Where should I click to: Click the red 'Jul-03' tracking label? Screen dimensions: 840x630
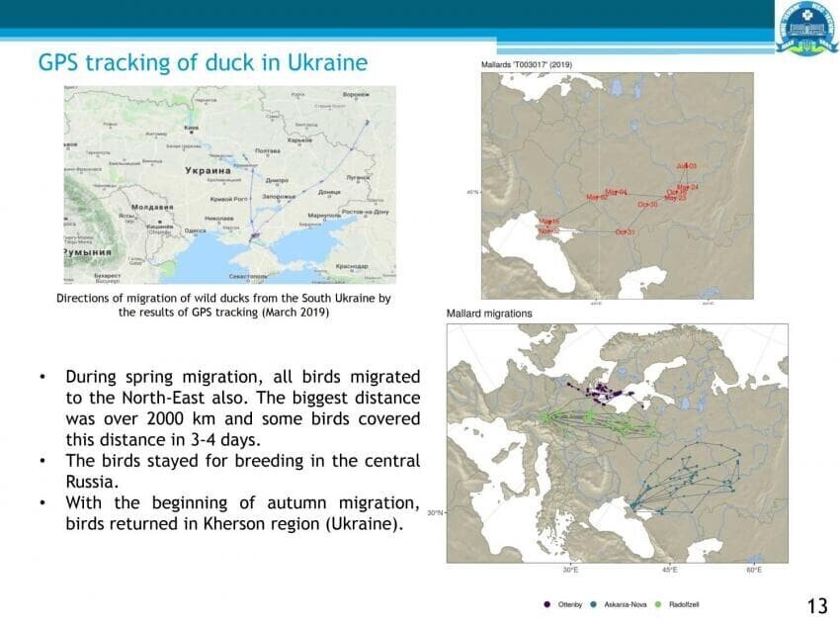pos(686,166)
